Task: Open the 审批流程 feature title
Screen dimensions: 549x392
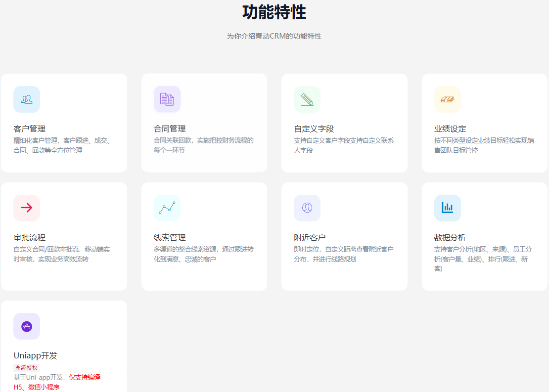Action: pyautogui.click(x=30, y=238)
